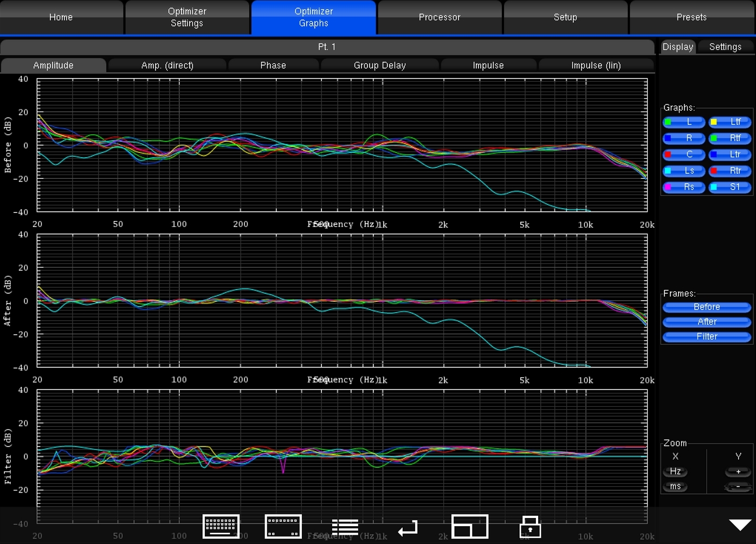This screenshot has height=544, width=756.
Task: Open the compact keyboard icon
Action: coord(283,526)
